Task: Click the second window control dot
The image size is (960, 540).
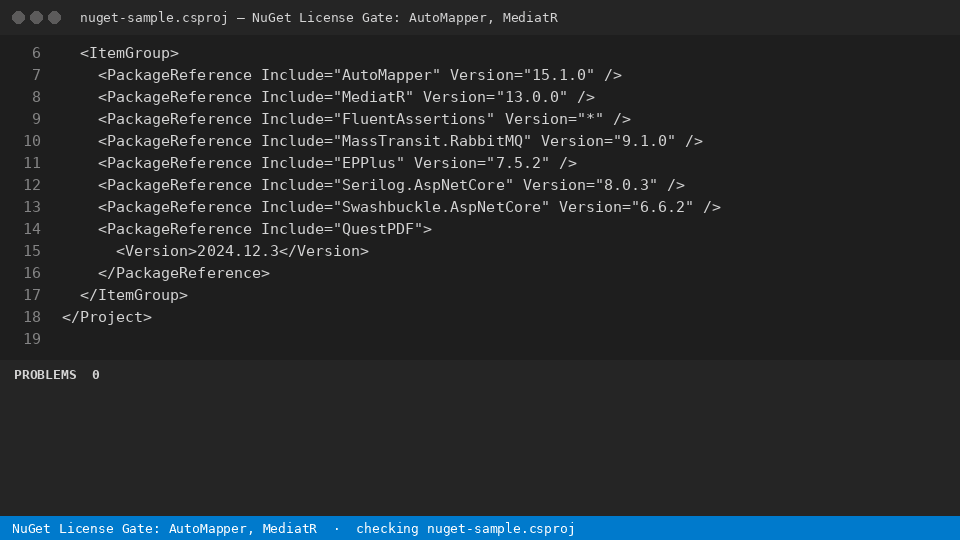Action: pyautogui.click(x=37, y=18)
